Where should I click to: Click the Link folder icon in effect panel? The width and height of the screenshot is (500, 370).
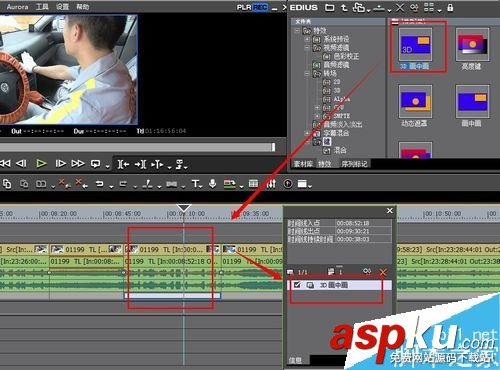pyautogui.click(x=359, y=7)
